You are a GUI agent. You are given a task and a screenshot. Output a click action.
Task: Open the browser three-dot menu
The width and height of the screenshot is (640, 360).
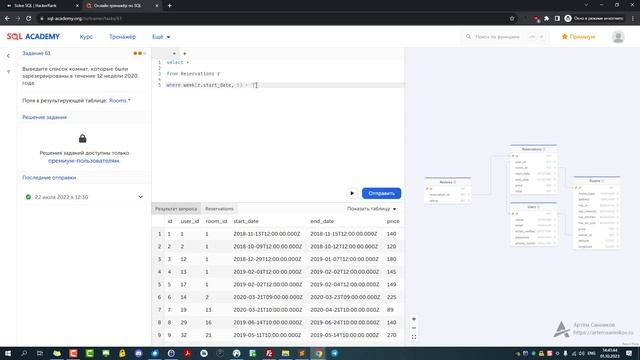point(633,18)
